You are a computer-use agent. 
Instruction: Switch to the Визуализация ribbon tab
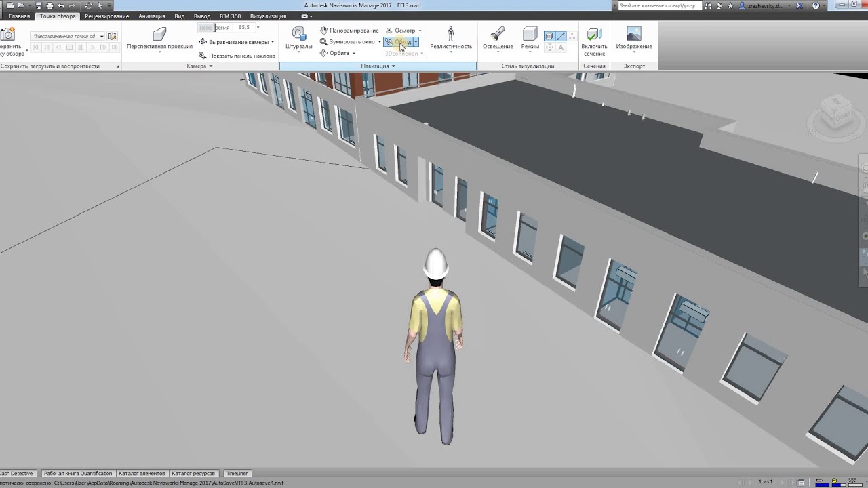pyautogui.click(x=268, y=16)
